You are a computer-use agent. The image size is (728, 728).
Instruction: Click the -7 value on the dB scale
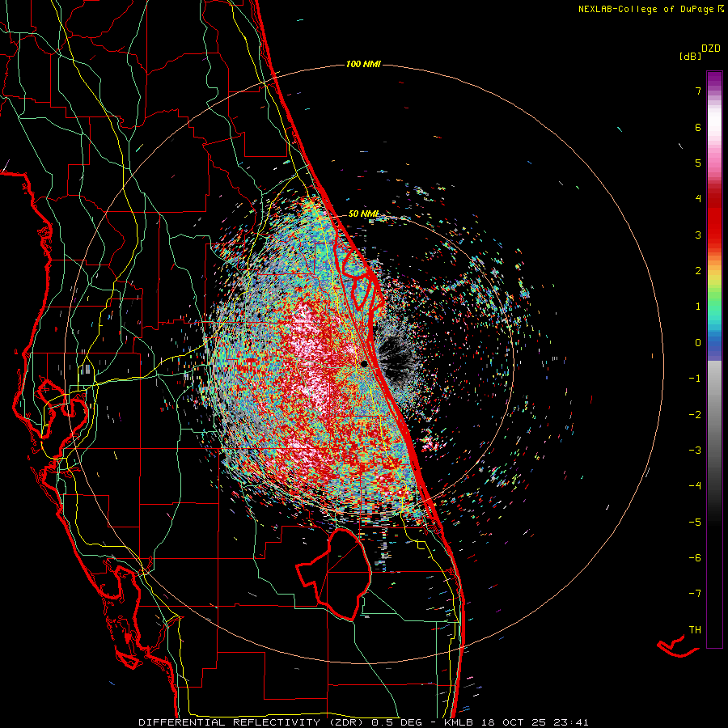pos(695,594)
